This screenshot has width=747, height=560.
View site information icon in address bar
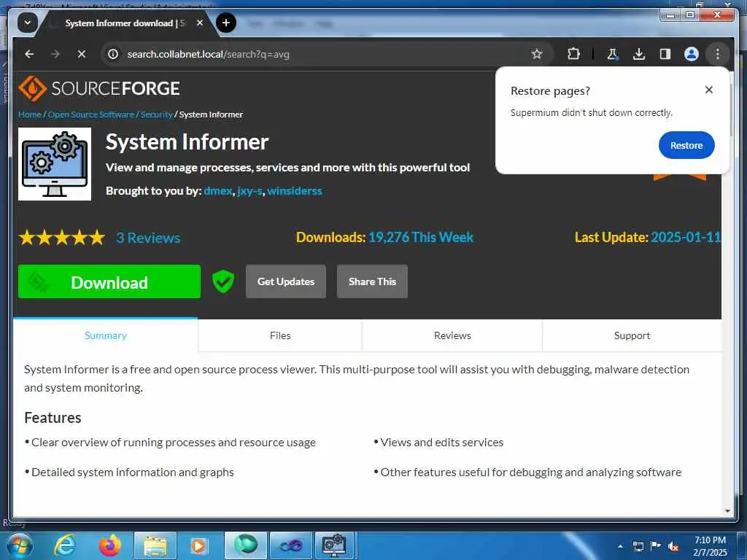(113, 54)
